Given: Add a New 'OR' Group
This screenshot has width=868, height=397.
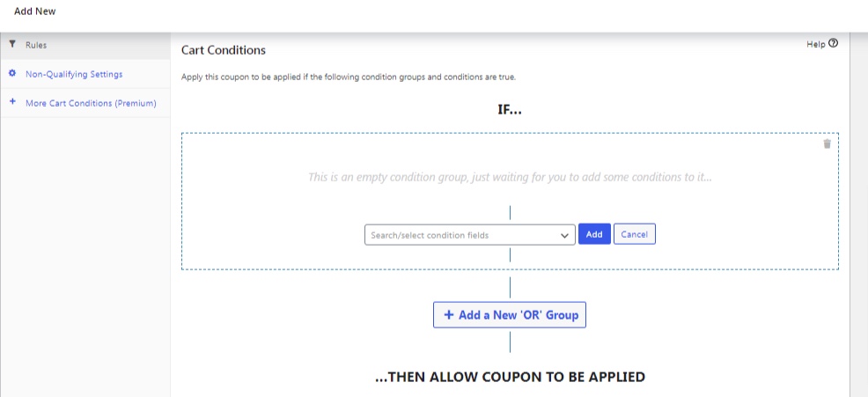Looking at the screenshot, I should [x=510, y=314].
